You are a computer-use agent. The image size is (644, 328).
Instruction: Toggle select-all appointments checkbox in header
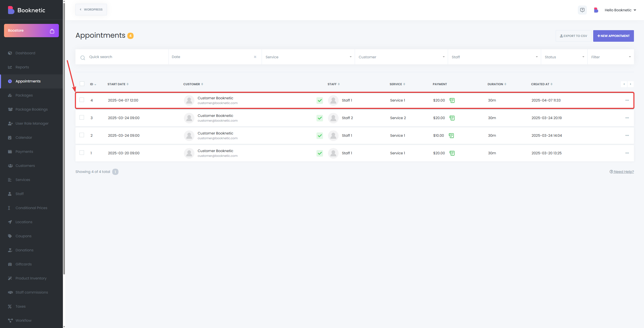click(82, 84)
